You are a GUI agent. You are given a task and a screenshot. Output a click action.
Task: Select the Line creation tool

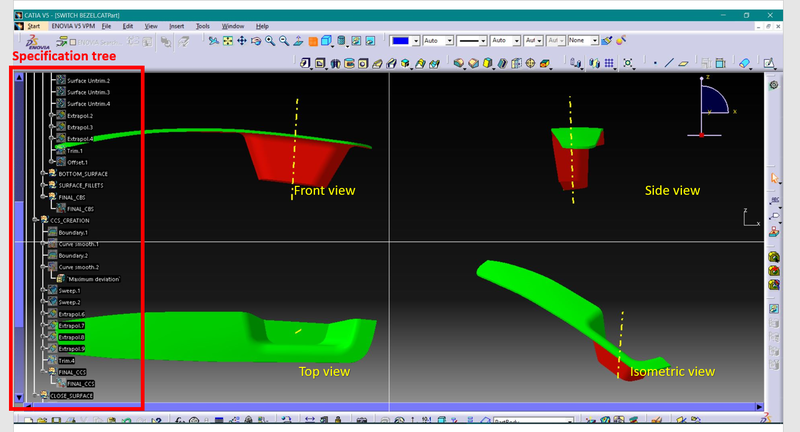point(668,62)
